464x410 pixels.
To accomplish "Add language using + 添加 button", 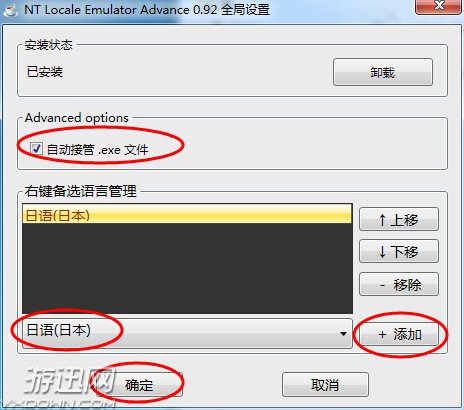I will click(x=399, y=334).
